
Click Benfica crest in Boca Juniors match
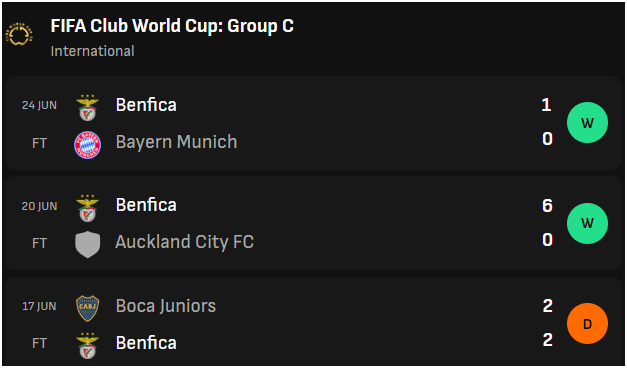(88, 345)
